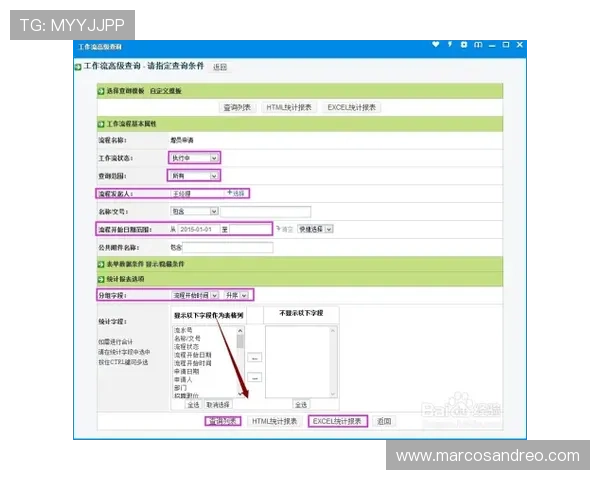Screen dimensions: 600x480
Task: Open the 快捷选择 date dropdown
Action: [x=315, y=229]
